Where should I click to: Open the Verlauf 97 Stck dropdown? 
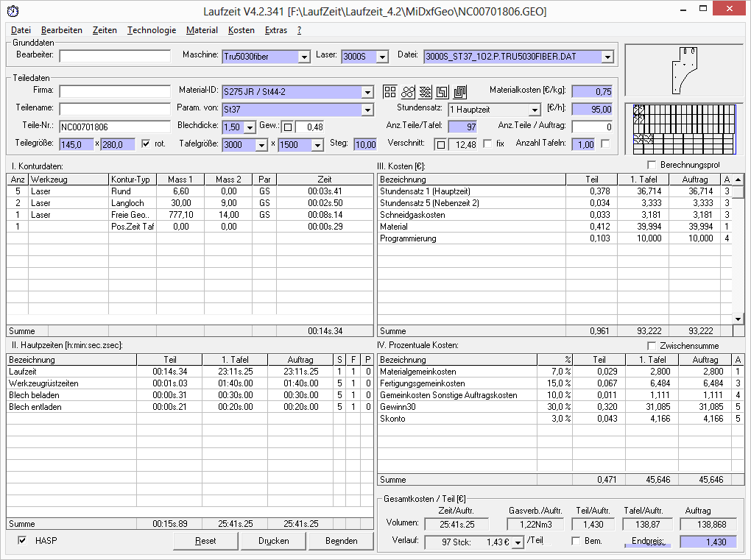coord(518,542)
